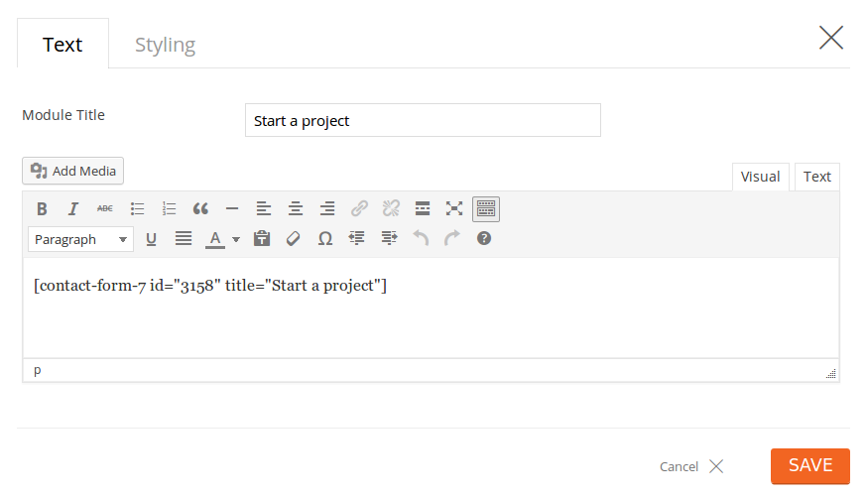868x499 pixels.
Task: Click the Add Media button
Action: click(73, 171)
